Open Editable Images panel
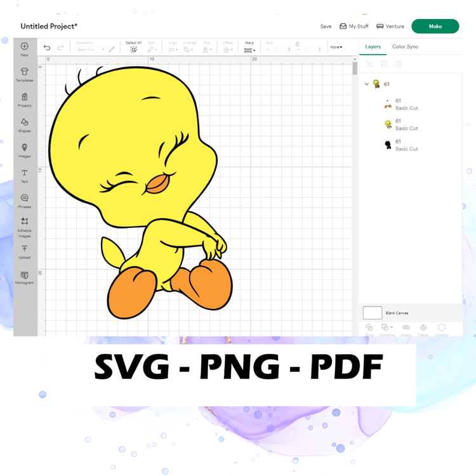Viewport: 476px width, 476px height. tap(25, 227)
